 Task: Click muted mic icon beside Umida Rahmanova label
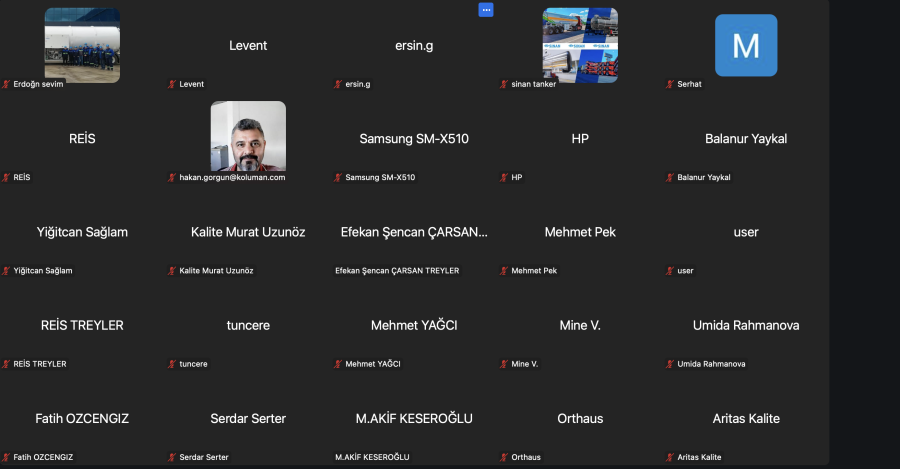(670, 364)
